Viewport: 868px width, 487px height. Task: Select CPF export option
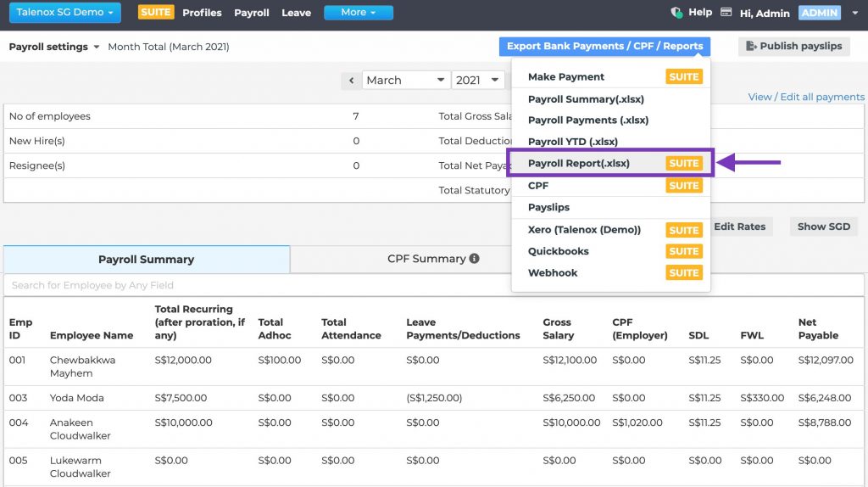(610, 186)
